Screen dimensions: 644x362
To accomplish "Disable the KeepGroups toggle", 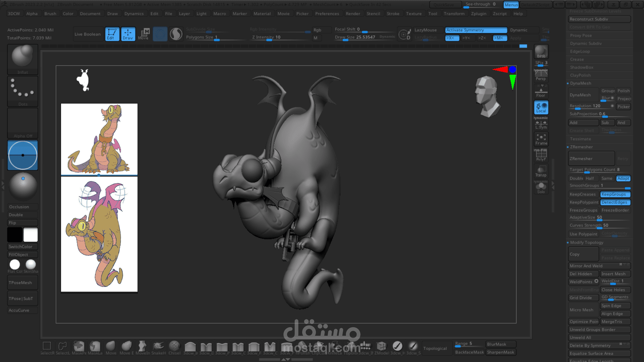I will pos(615,194).
